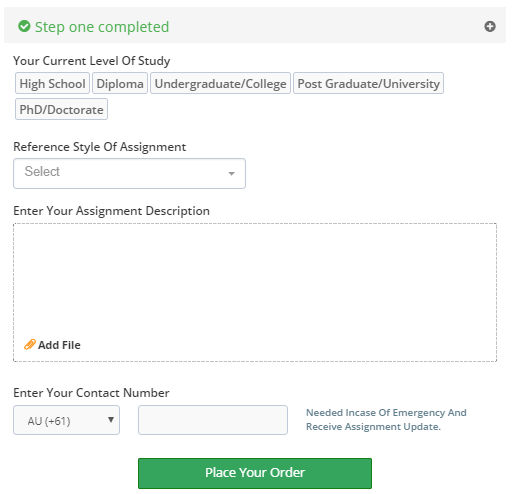The width and height of the screenshot is (512, 494).
Task: Click the country code dropdown triangle arrow
Action: click(111, 420)
